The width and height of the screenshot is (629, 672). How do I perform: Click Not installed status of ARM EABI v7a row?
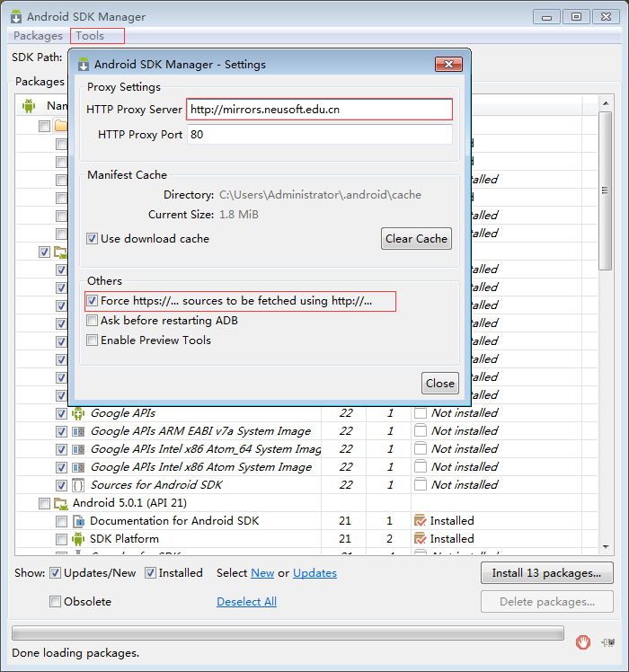[465, 431]
